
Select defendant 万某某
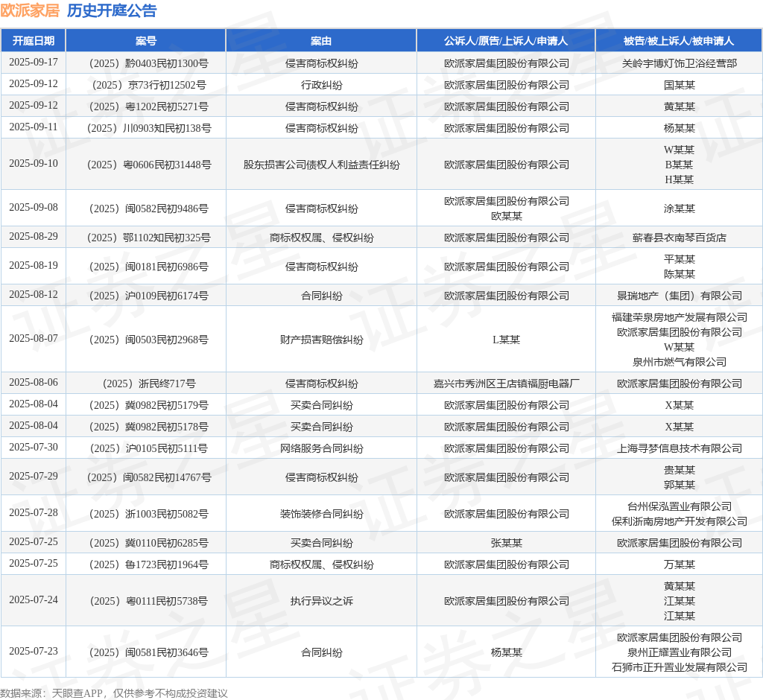tap(680, 564)
